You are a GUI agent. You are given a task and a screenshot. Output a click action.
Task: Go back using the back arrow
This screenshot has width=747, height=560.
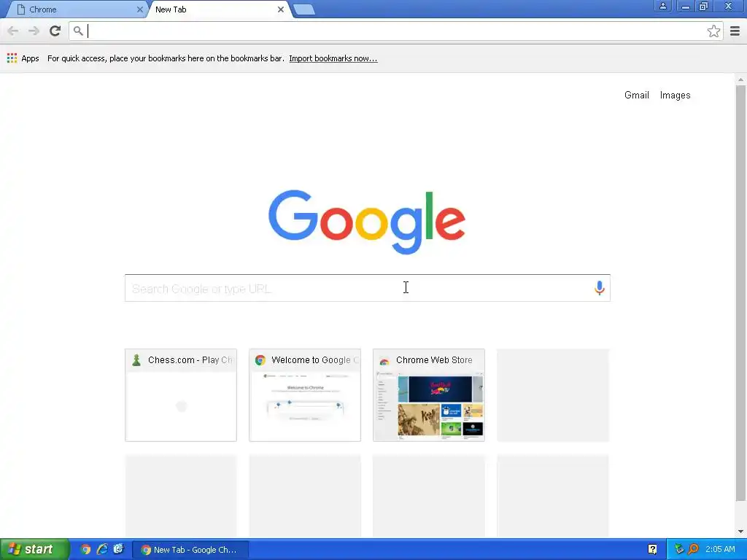13,31
